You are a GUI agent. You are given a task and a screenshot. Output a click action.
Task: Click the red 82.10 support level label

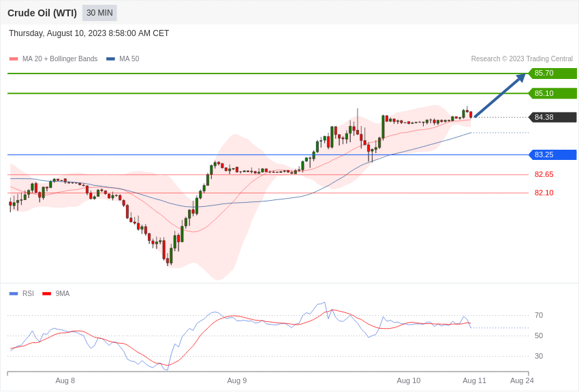(x=544, y=193)
